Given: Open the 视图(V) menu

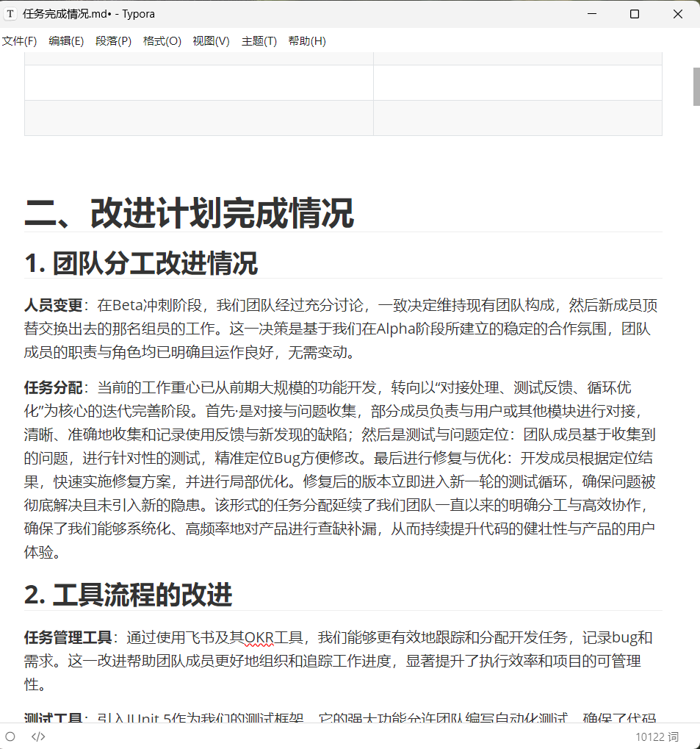Looking at the screenshot, I should click(x=211, y=41).
